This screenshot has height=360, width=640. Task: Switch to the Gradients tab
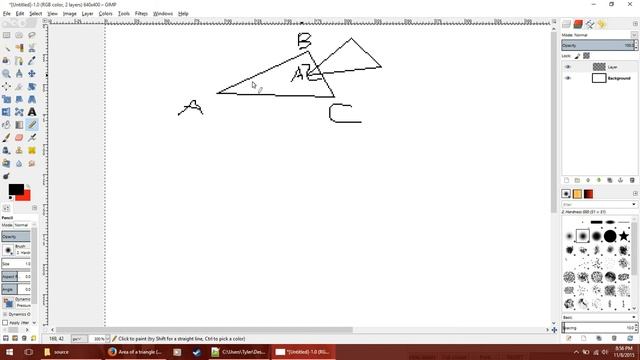click(x=588, y=194)
